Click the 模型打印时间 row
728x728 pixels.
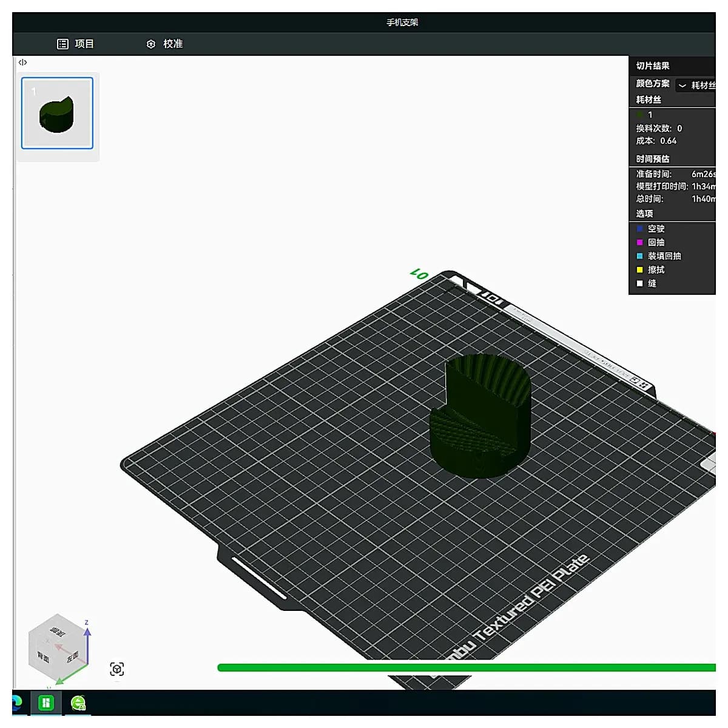coord(675,186)
